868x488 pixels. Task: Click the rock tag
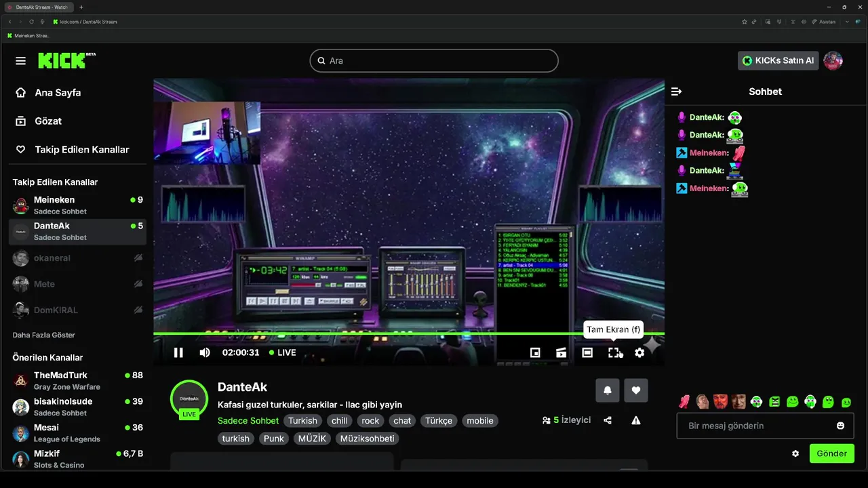click(370, 421)
